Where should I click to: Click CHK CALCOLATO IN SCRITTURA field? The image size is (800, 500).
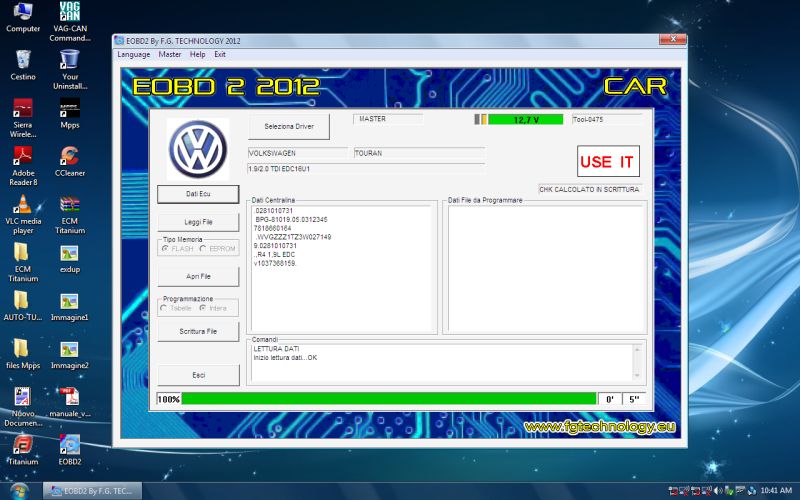(x=590, y=189)
